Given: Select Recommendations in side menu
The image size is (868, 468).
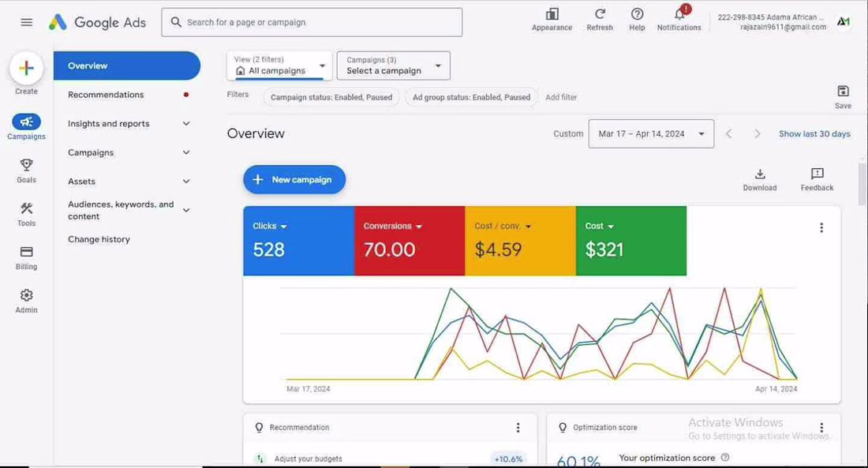Looking at the screenshot, I should 127,95.
